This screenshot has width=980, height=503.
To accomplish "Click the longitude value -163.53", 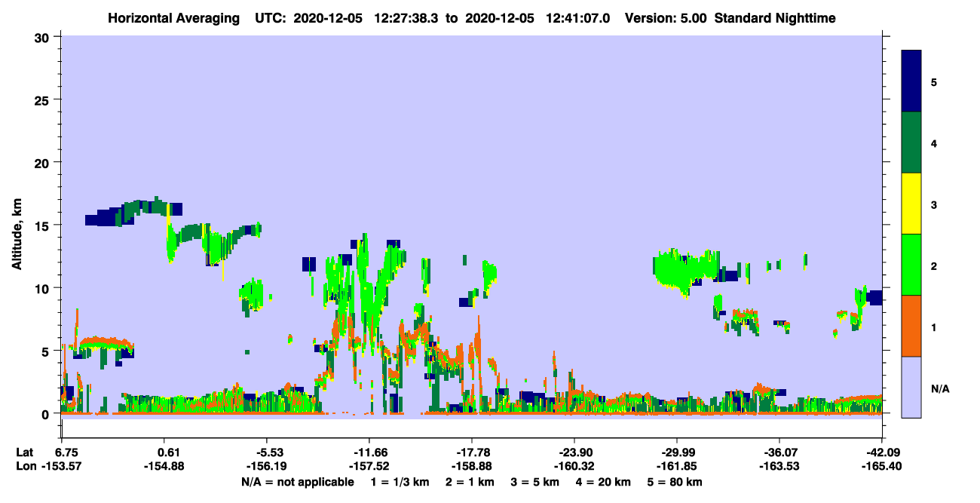I will pos(779,467).
